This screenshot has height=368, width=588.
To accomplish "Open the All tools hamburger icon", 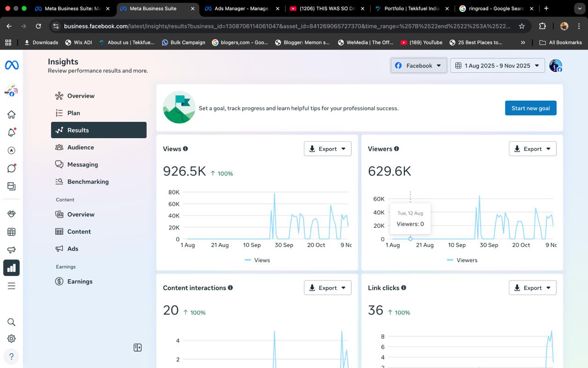I will click(x=11, y=286).
